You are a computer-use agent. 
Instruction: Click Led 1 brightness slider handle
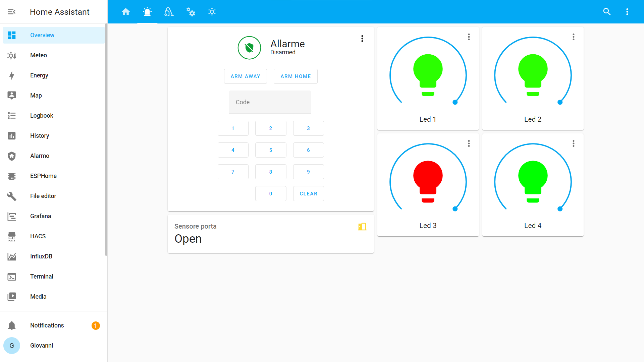[x=455, y=102]
